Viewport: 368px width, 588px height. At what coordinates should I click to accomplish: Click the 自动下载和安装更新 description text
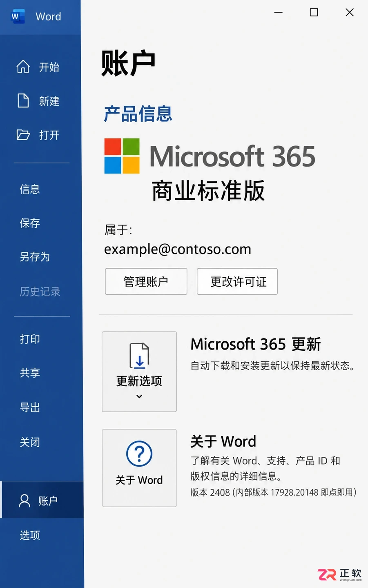(x=272, y=365)
